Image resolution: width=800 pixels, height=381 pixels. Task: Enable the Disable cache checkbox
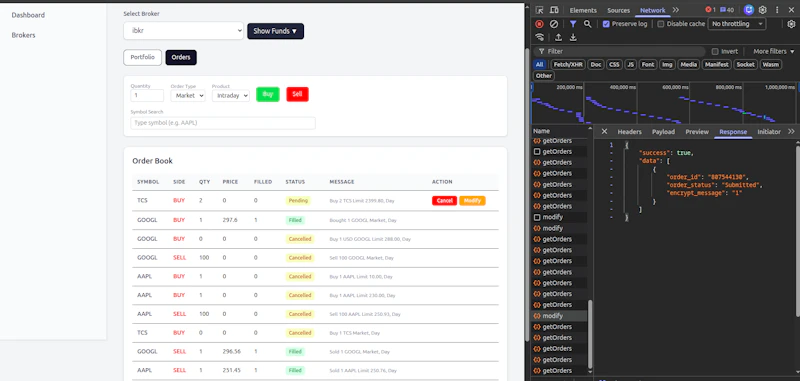(x=661, y=24)
